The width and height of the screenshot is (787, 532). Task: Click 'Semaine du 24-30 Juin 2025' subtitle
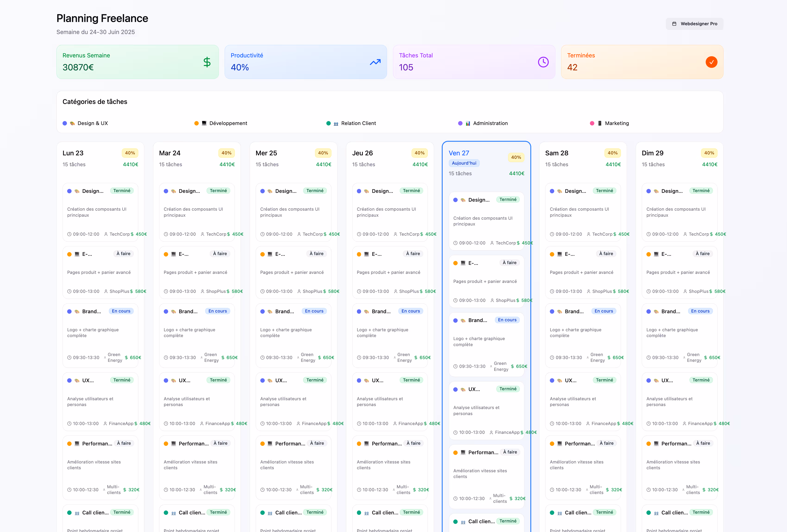[x=95, y=32]
